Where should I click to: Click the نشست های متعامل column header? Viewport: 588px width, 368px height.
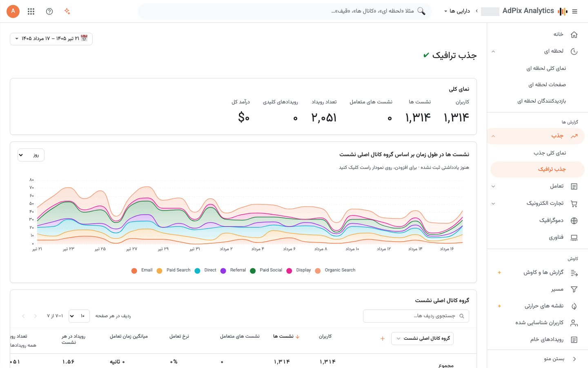click(x=240, y=337)
